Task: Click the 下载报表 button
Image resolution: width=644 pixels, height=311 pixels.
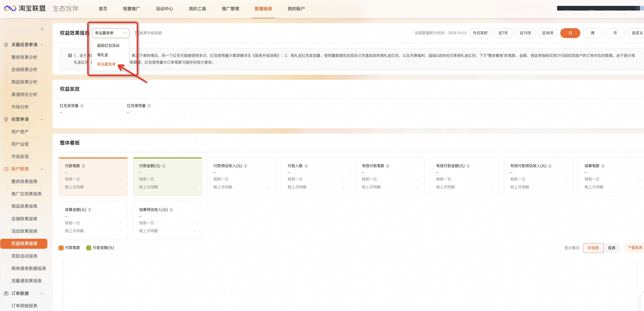Action: (x=634, y=248)
